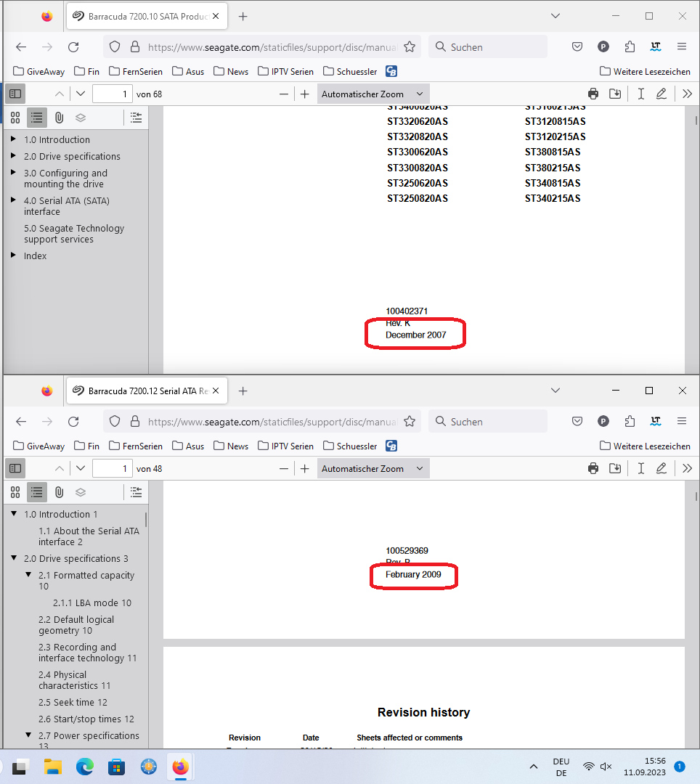The width and height of the screenshot is (700, 784).
Task: Open Firefox application menu in bottom window
Action: [682, 422]
